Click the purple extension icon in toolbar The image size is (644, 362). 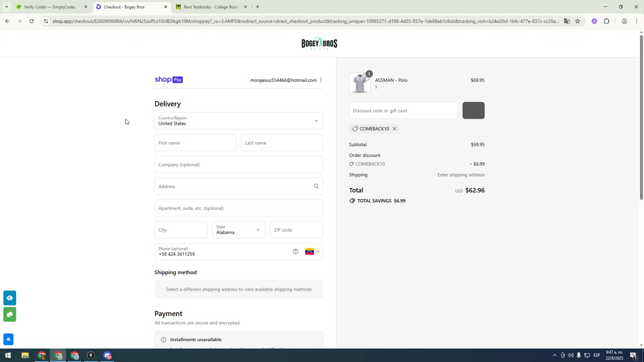(x=594, y=21)
